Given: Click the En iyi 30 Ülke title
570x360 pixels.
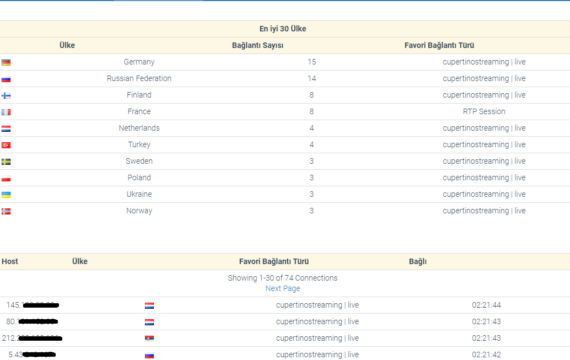Looking at the screenshot, I should click(283, 29).
